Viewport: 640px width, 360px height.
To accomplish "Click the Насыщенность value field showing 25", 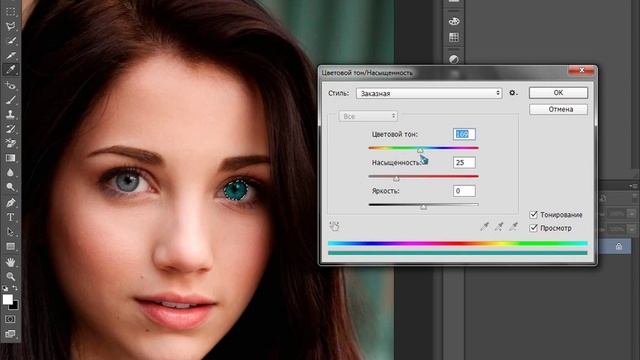I will pos(464,162).
